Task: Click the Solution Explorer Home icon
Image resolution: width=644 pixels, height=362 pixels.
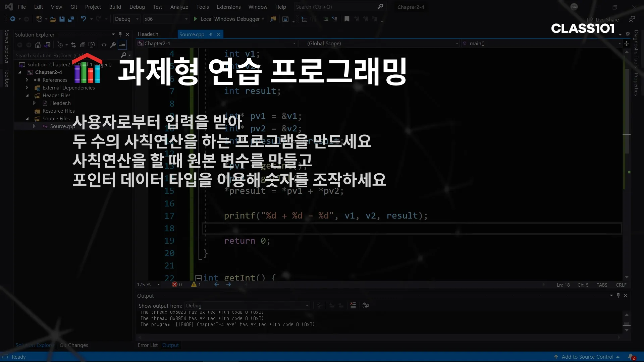Action: tap(38, 45)
